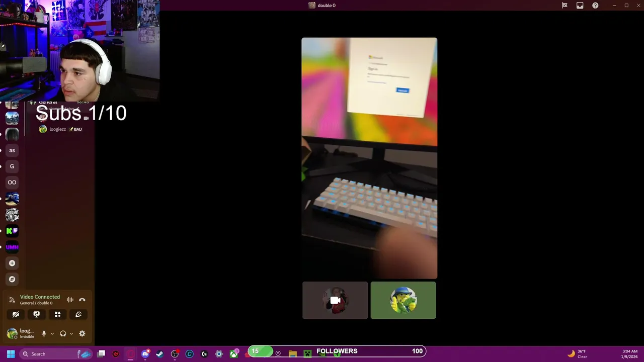Select the green avatar participant tile
The width and height of the screenshot is (644, 362).
tap(403, 300)
